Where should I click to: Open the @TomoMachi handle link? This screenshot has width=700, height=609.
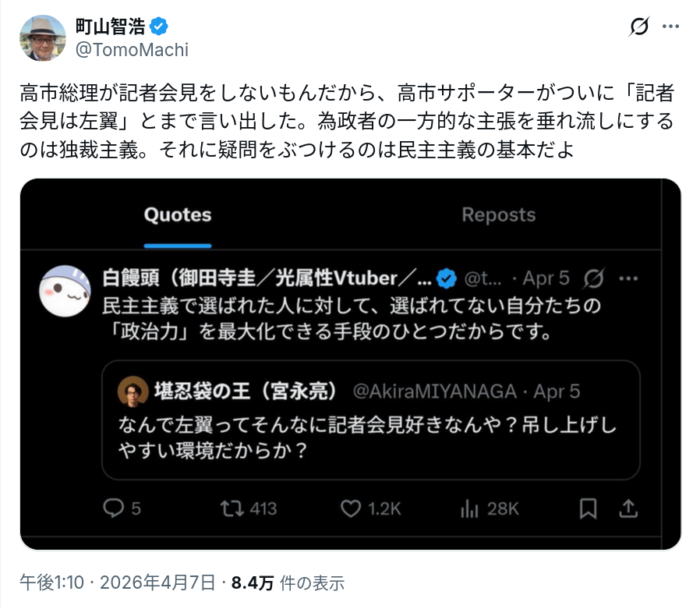[x=132, y=50]
